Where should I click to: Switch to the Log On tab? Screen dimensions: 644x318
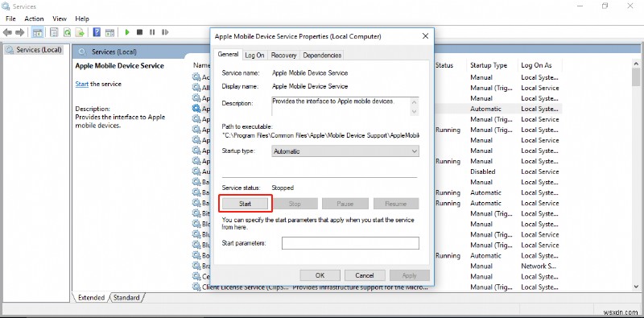click(x=254, y=55)
